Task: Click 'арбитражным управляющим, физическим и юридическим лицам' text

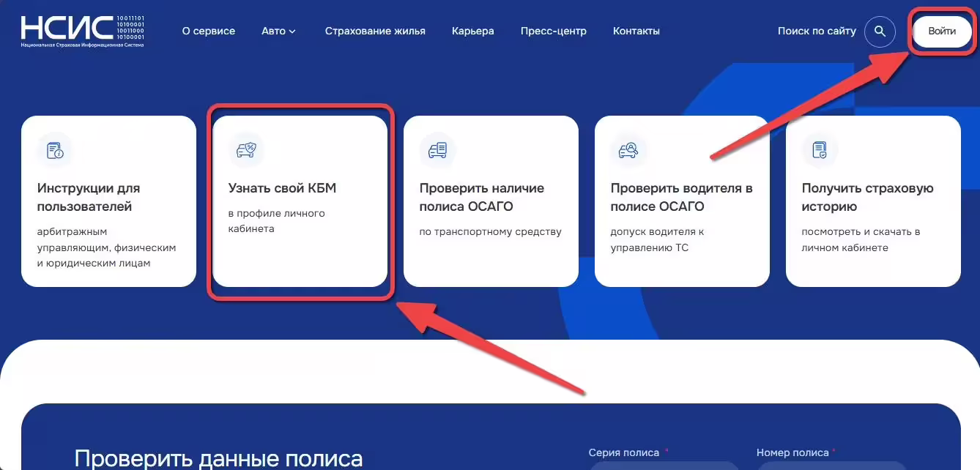Action: click(x=106, y=247)
